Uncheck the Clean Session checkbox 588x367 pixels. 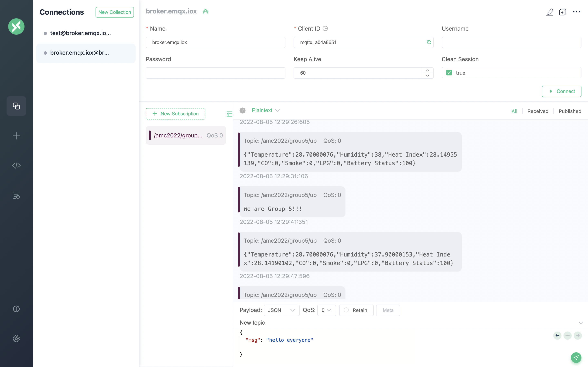coord(449,73)
